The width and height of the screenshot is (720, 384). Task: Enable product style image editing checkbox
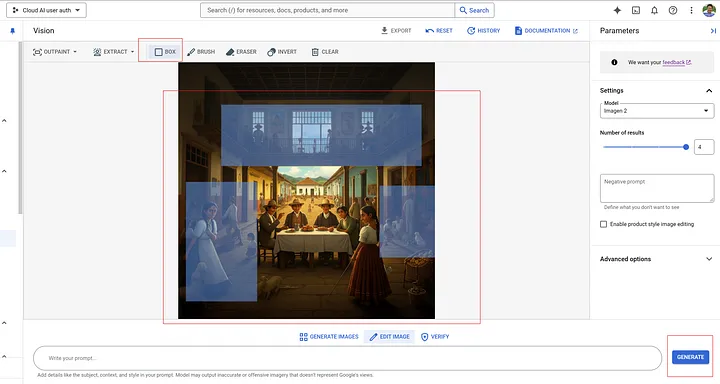coord(603,224)
